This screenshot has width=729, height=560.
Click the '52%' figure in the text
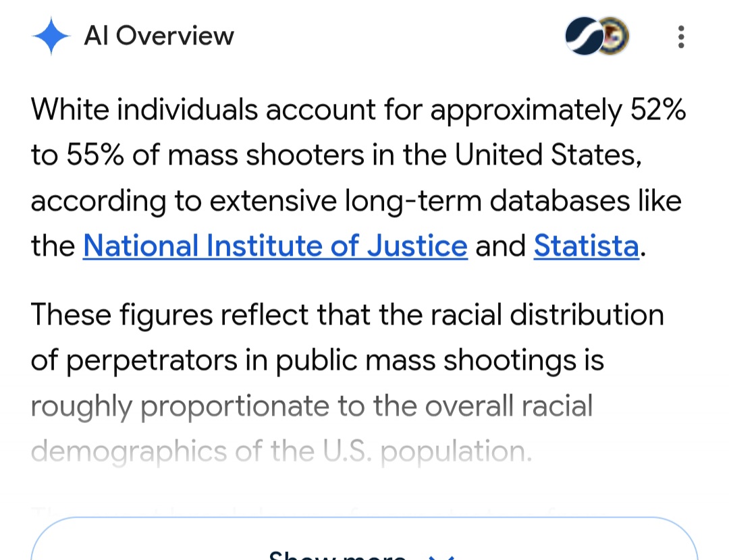click(658, 109)
